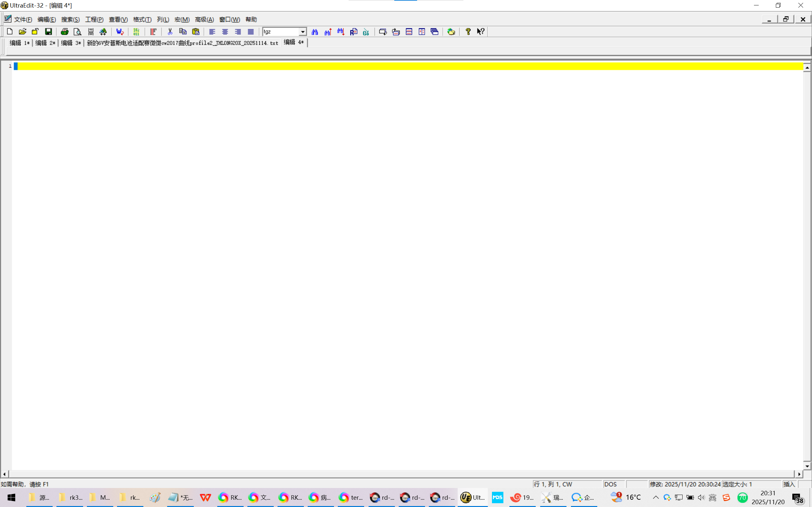Click the Find binoculars icon

315,31
